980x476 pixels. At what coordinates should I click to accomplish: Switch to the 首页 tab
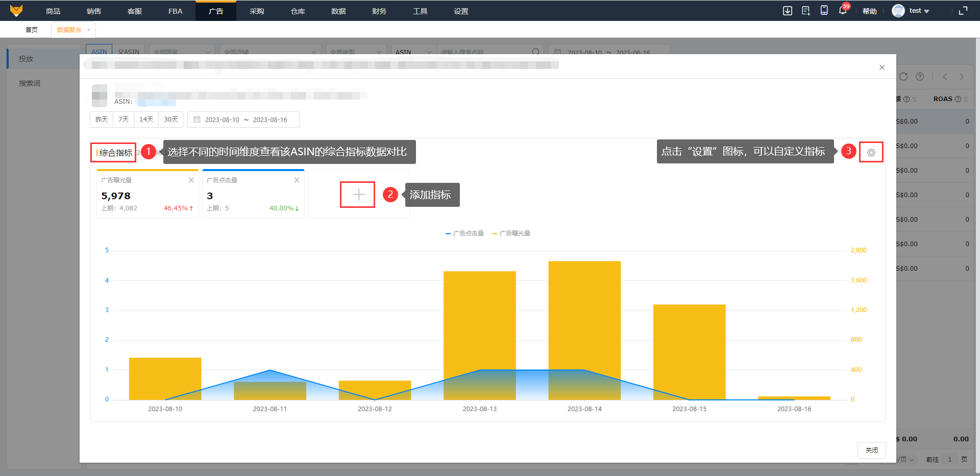click(32, 30)
